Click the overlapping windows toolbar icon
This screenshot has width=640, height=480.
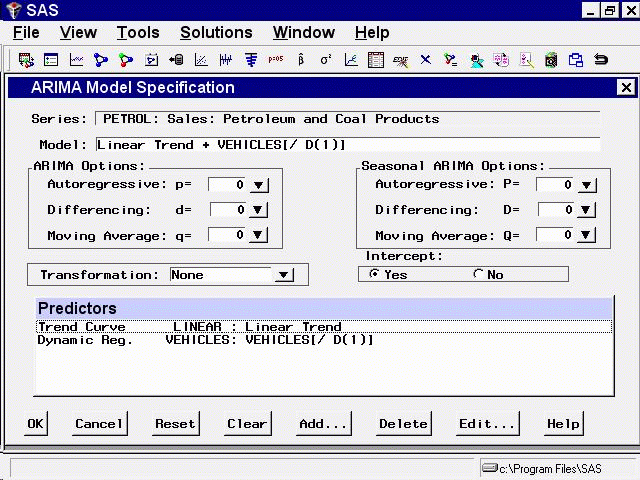click(576, 60)
